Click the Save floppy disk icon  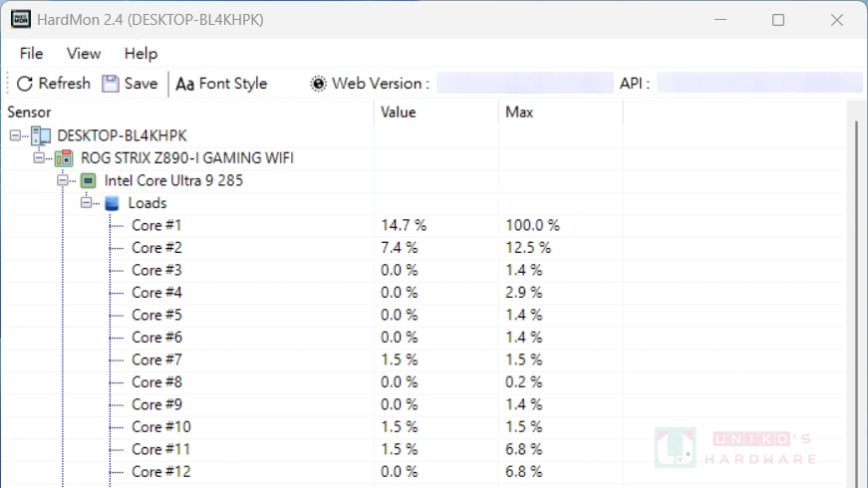[111, 84]
